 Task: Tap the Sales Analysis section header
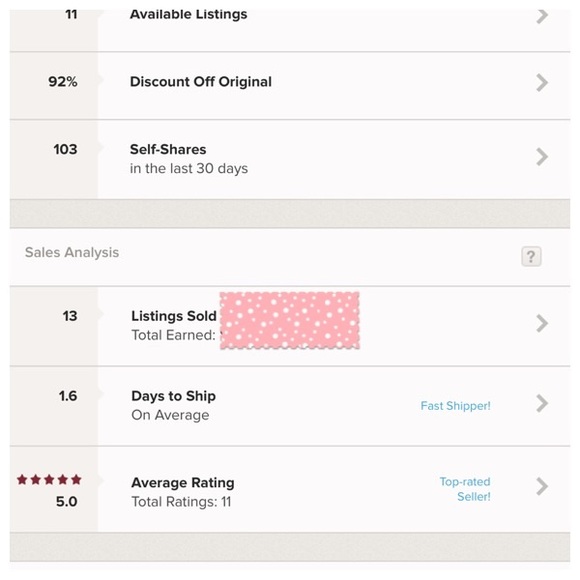point(72,252)
